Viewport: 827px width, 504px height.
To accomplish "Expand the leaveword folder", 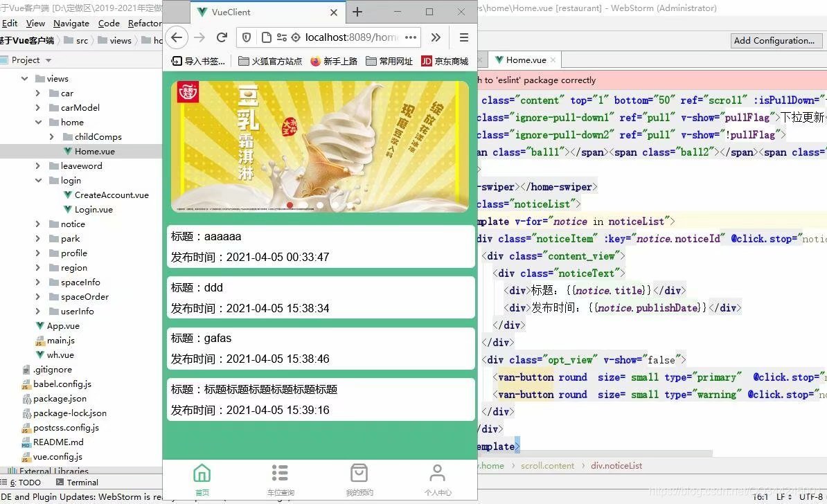I will coord(38,165).
